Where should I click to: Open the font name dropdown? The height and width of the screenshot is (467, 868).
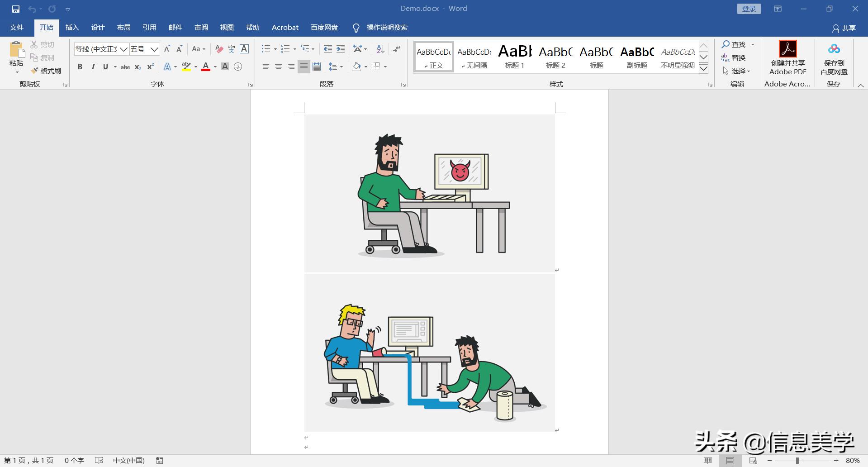(x=123, y=49)
